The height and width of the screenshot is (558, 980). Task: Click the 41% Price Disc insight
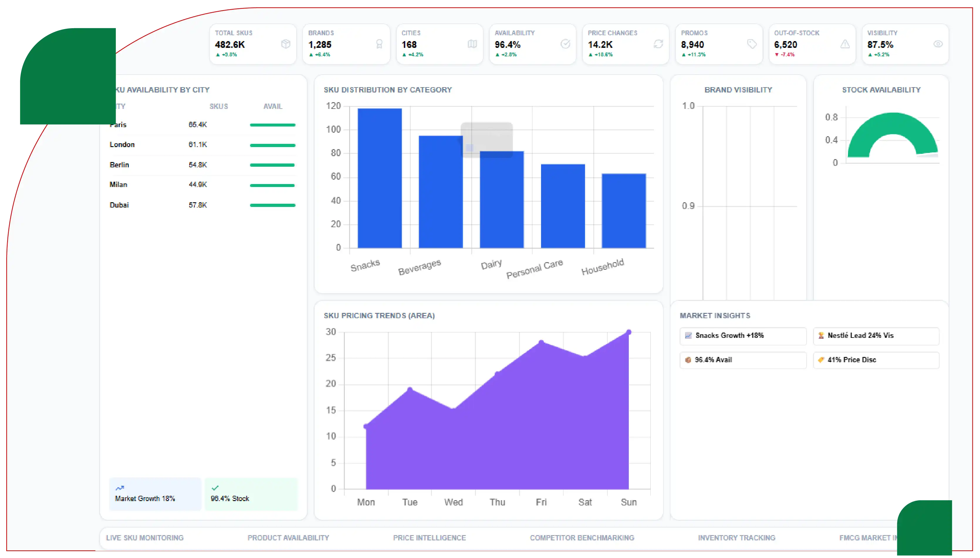[876, 360]
